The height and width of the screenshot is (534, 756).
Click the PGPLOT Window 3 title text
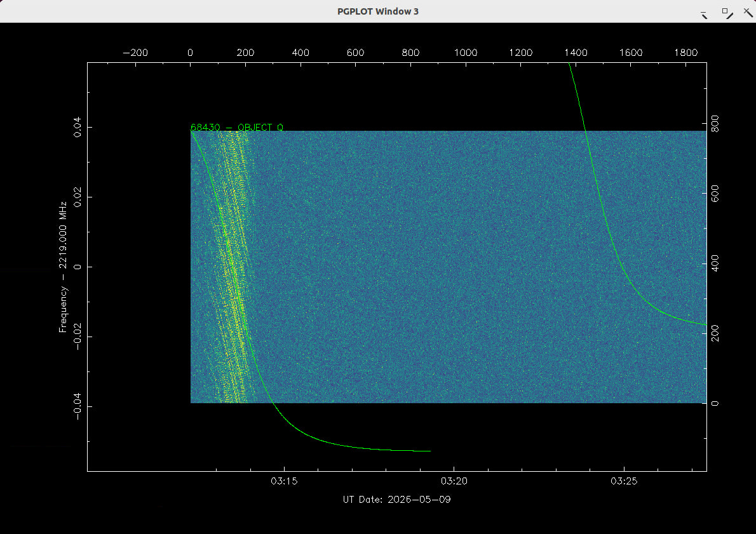pos(377,11)
